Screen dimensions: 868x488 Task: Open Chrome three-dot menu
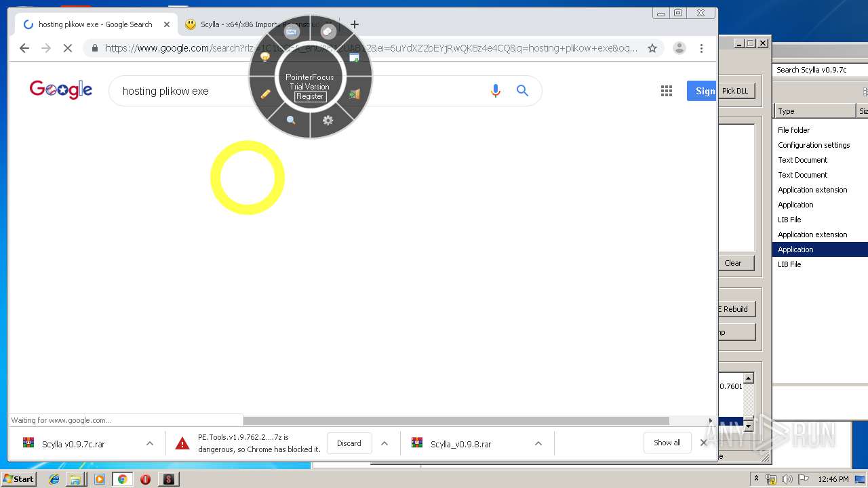pos(701,48)
